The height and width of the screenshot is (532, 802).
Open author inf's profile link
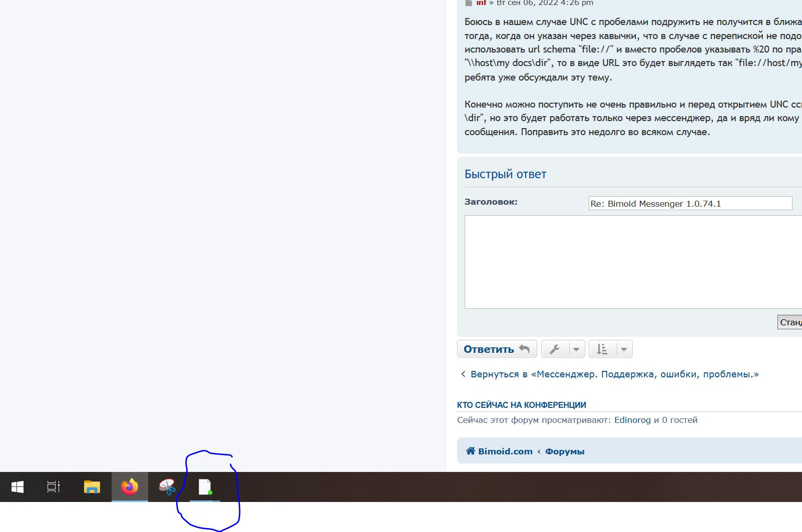481,3
